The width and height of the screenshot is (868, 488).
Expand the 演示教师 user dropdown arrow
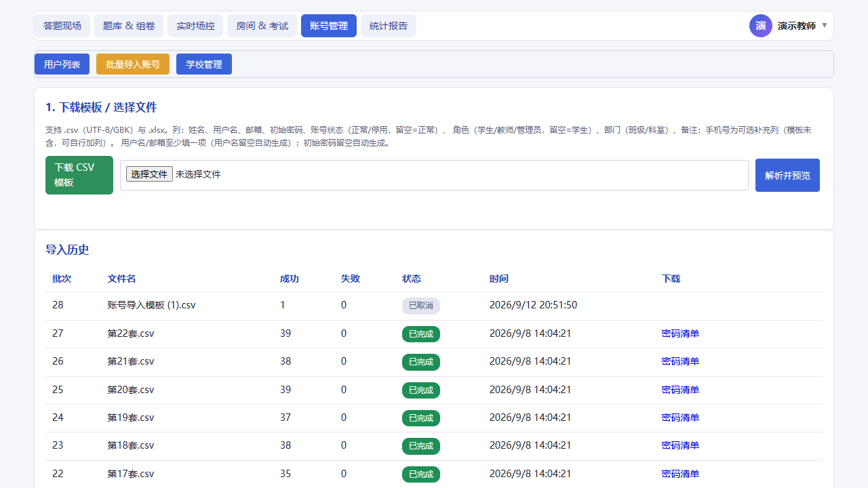[x=825, y=26]
